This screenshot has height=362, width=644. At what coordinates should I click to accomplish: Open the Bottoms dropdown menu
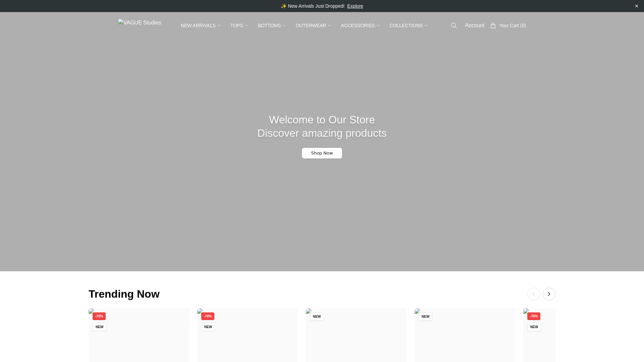tap(271, 25)
